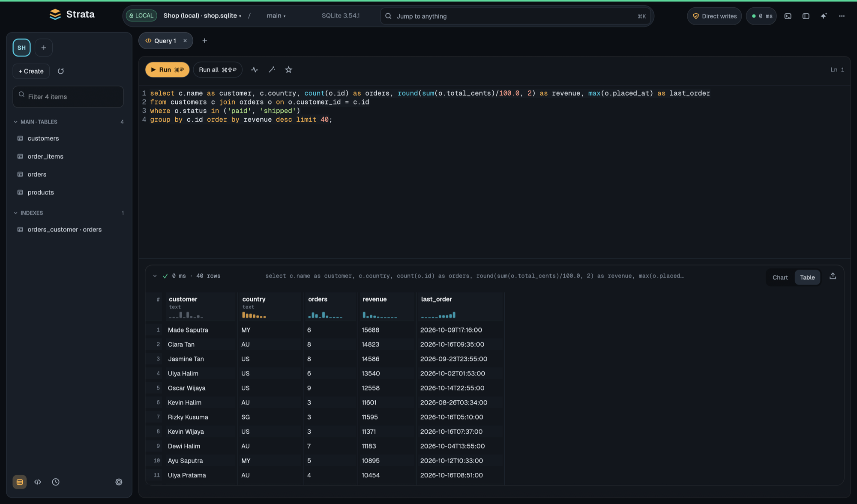Open the terminal console icon
857x504 pixels.
[x=788, y=16]
